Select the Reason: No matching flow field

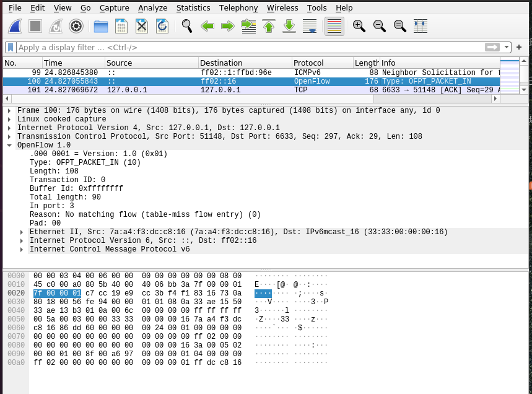click(x=145, y=215)
